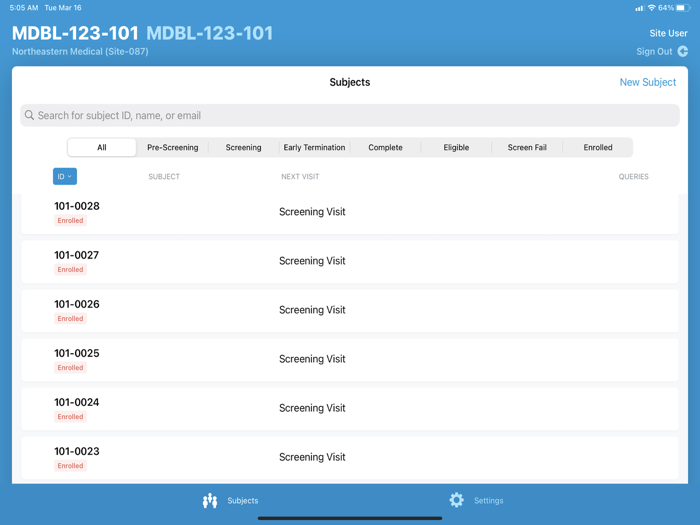This screenshot has width=700, height=525.
Task: Open subject 101-0027
Action: (x=350, y=262)
